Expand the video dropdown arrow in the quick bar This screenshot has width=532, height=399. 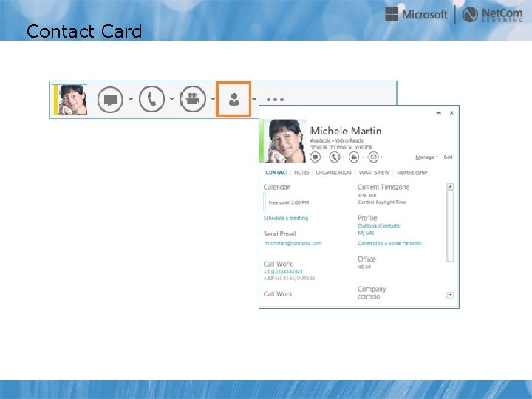click(213, 100)
